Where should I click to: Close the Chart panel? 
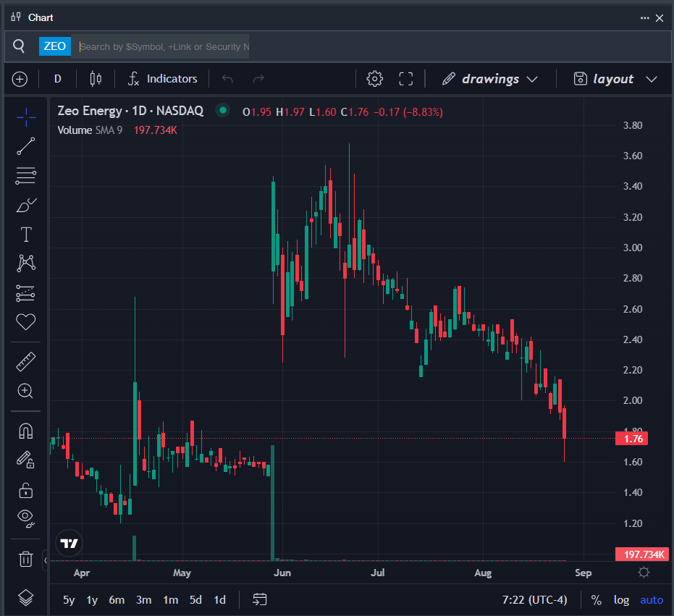pos(660,17)
